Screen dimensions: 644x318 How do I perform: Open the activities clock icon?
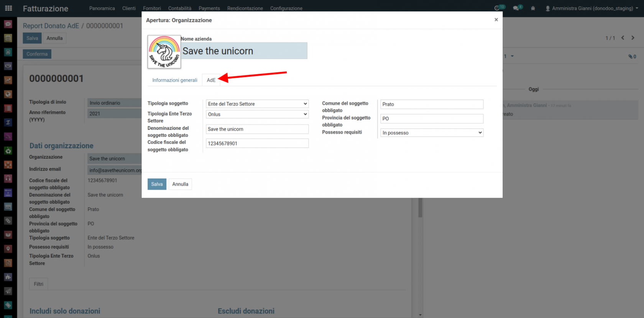(497, 8)
